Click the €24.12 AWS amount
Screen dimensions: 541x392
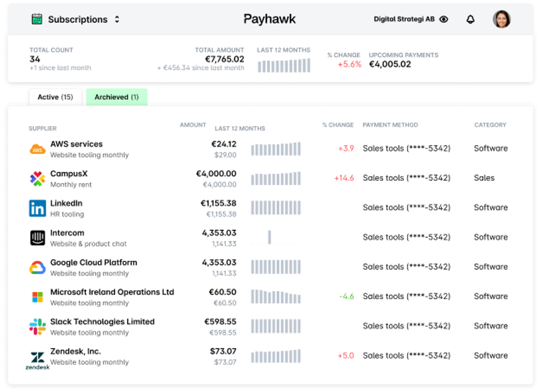(x=224, y=144)
